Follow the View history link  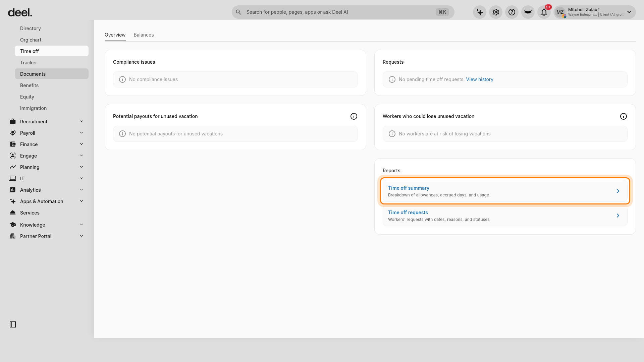480,79
